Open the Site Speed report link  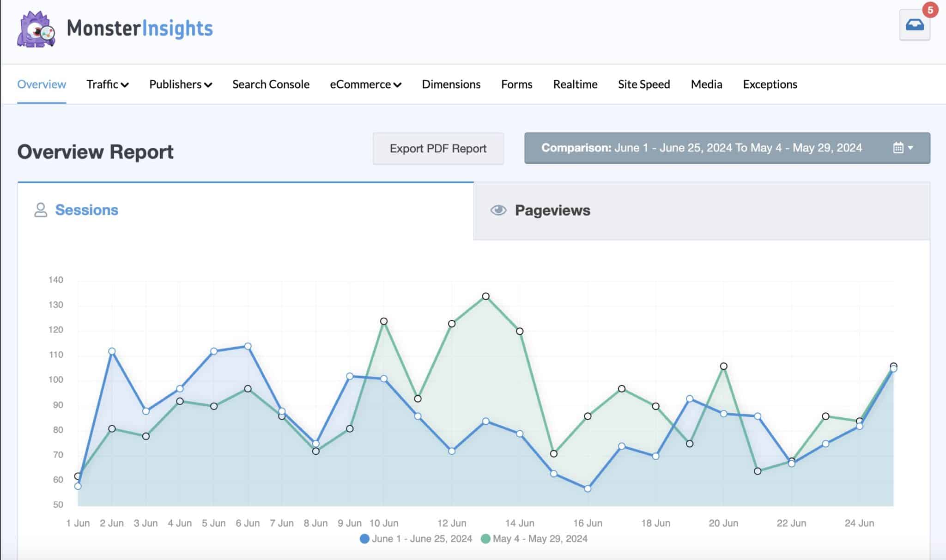[643, 84]
